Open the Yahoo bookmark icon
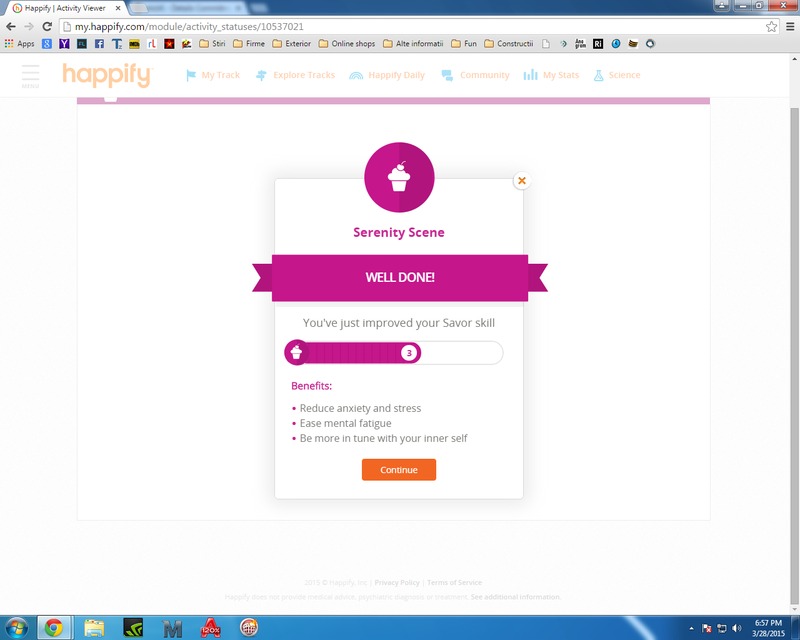This screenshot has width=800, height=640. pos(64,44)
